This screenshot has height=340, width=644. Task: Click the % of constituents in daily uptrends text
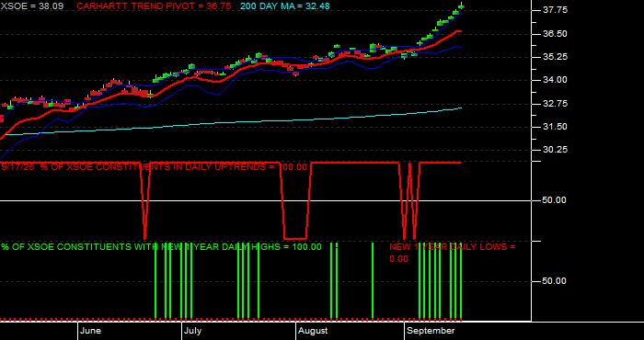pyautogui.click(x=154, y=167)
